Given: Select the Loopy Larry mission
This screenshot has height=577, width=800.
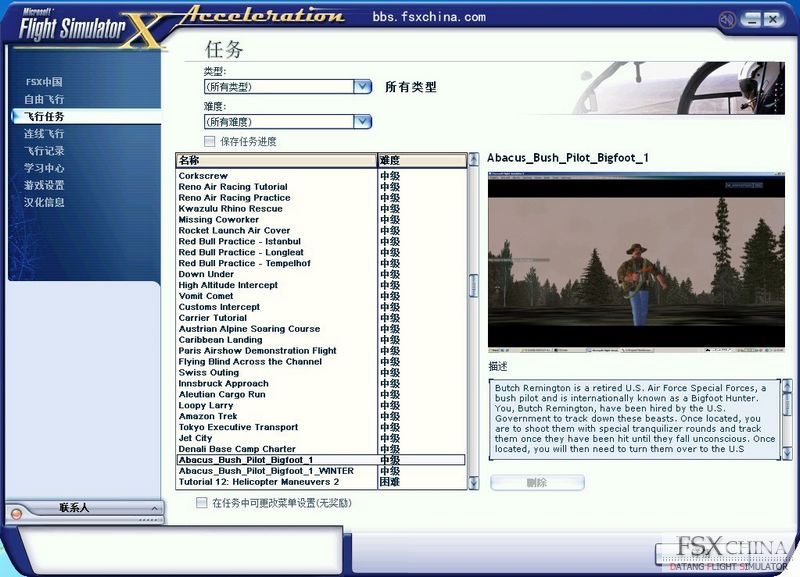Looking at the screenshot, I should pyautogui.click(x=206, y=406).
